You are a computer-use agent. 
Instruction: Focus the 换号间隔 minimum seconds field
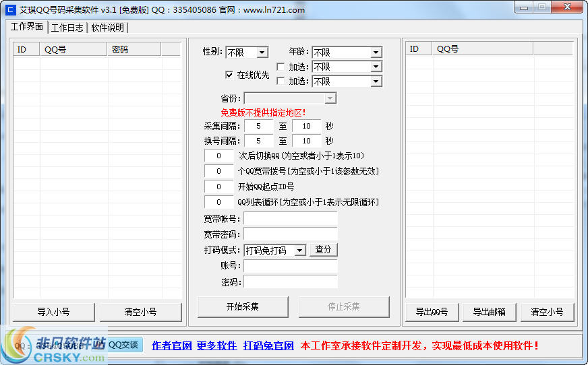(259, 141)
